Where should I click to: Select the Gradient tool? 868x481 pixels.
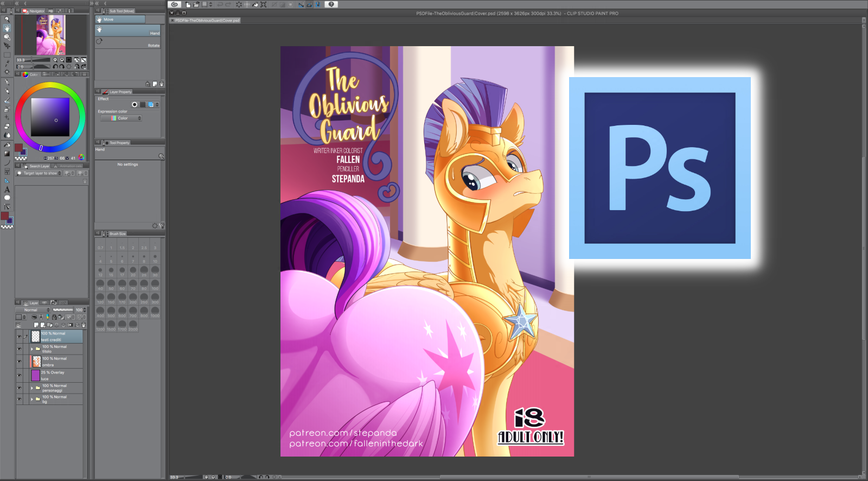coord(7,154)
